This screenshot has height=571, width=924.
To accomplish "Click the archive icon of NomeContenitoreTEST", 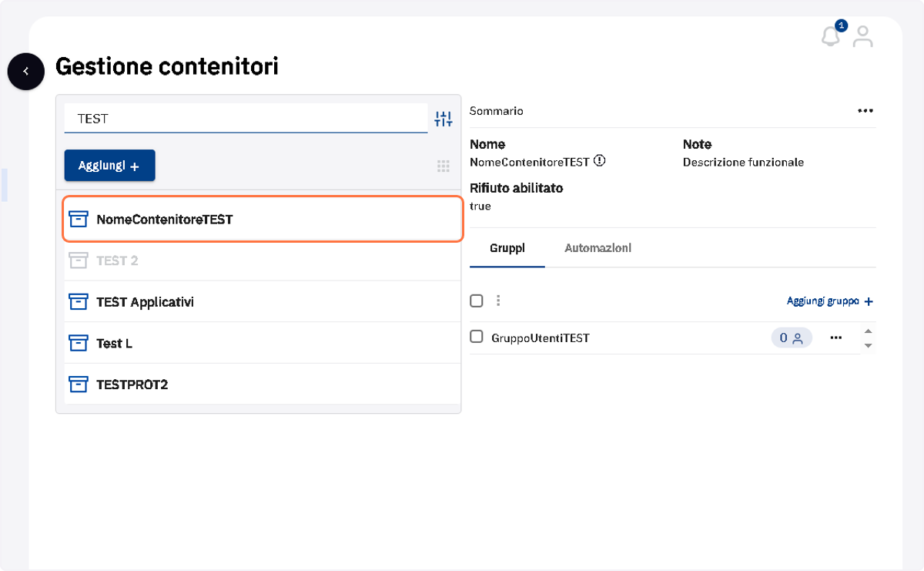I will [x=78, y=219].
